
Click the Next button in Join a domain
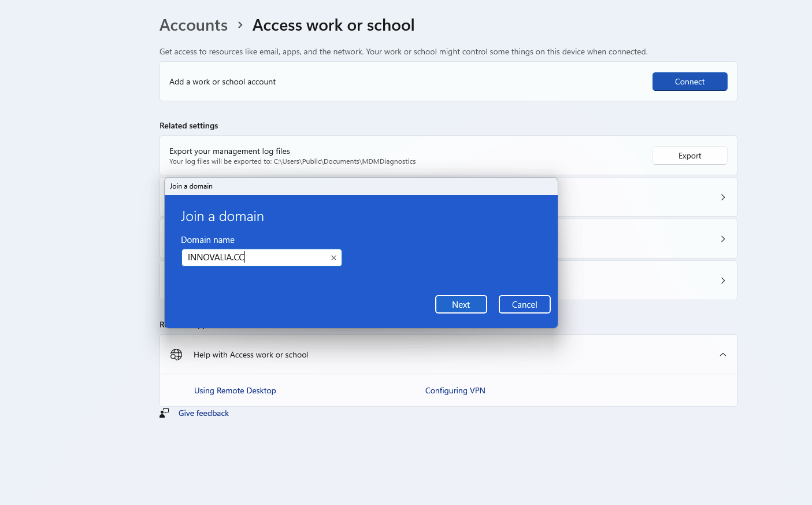point(461,304)
